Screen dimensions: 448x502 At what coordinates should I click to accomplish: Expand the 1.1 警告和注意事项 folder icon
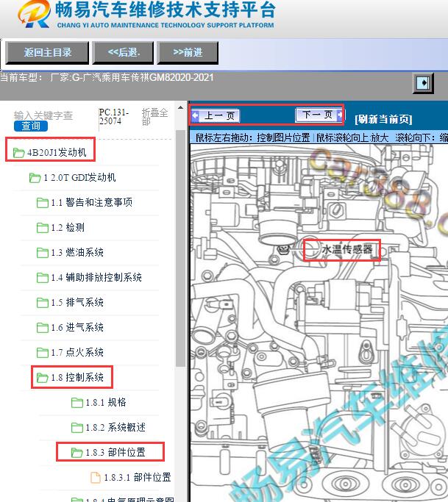point(43,203)
